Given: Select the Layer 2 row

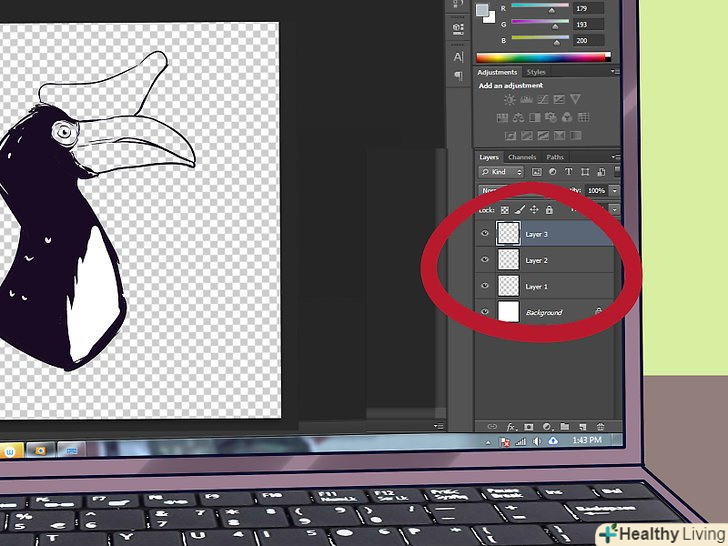Looking at the screenshot, I should pos(545,260).
